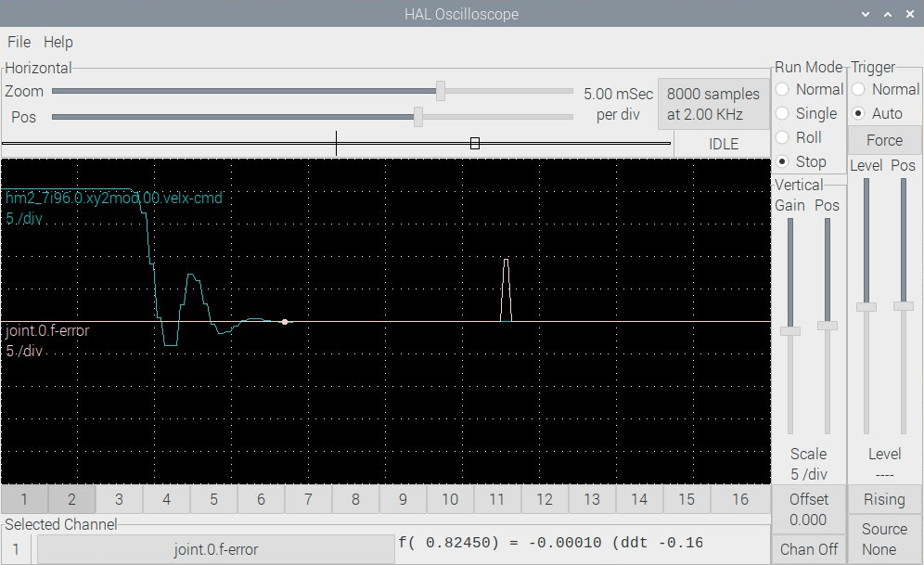Image resolution: width=924 pixels, height=565 pixels.
Task: Click the 5.00 mSec per div readout
Action: click(618, 104)
